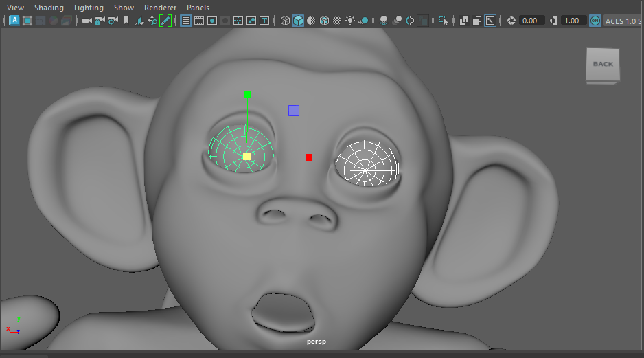
Task: Click the persp camera name label
Action: 317,342
